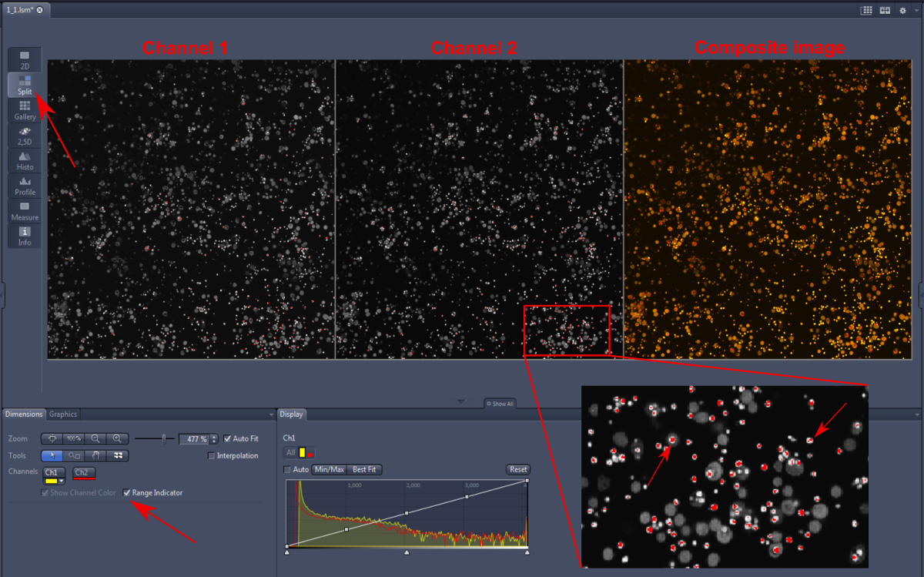
Task: Select the hand pan tool
Action: (x=96, y=455)
